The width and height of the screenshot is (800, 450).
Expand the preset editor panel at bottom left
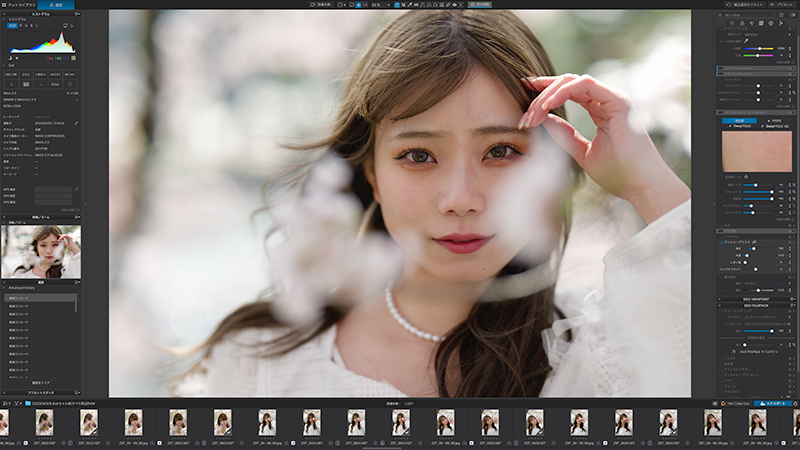click(x=41, y=392)
